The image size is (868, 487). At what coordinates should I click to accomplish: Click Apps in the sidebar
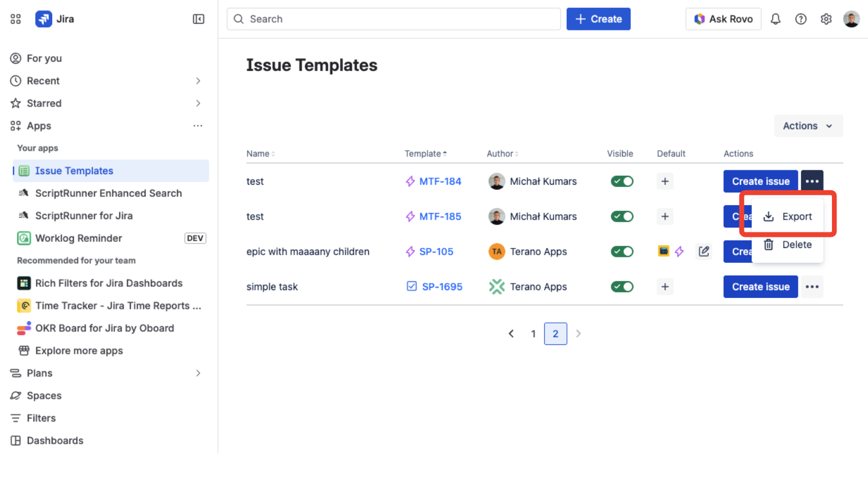coord(39,126)
